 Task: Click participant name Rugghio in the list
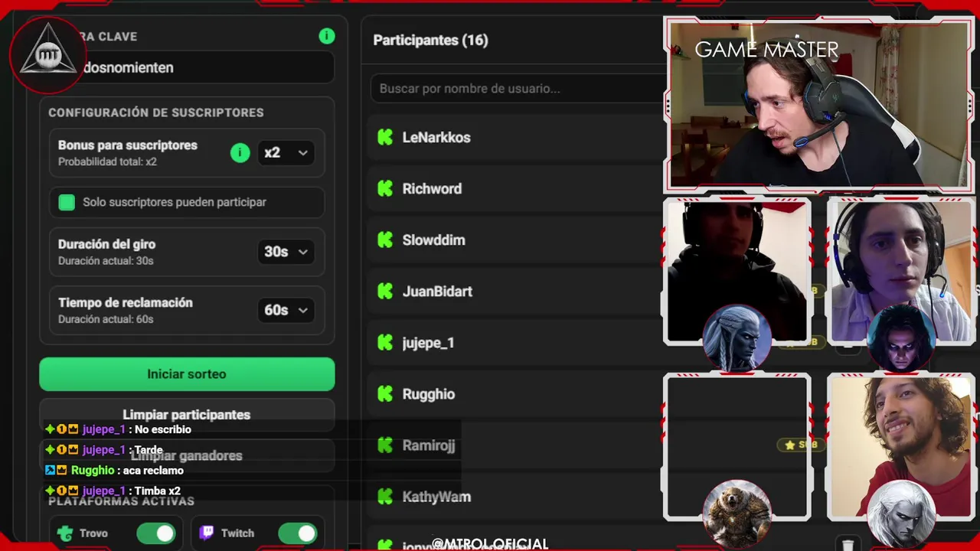tap(428, 394)
